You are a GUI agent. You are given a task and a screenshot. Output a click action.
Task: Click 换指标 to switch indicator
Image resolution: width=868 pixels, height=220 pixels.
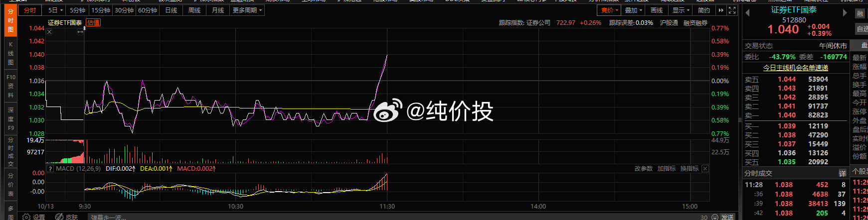pyautogui.click(x=689, y=169)
